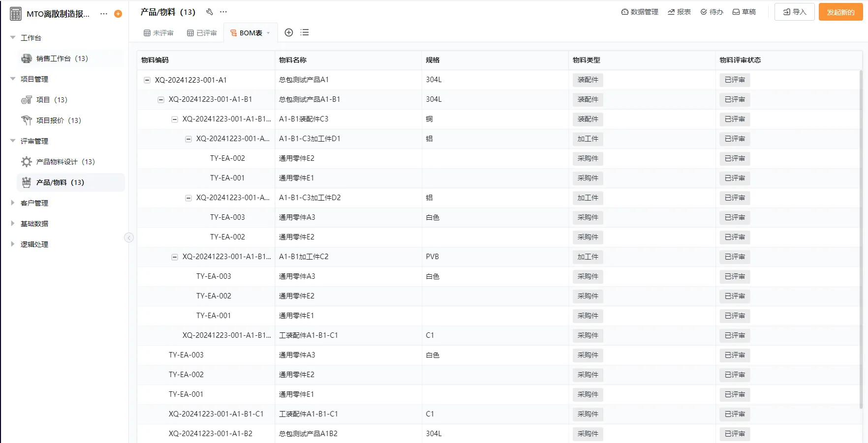
Task: Open the ellipsis menu beside 产品/物料 title
Action: (x=224, y=11)
